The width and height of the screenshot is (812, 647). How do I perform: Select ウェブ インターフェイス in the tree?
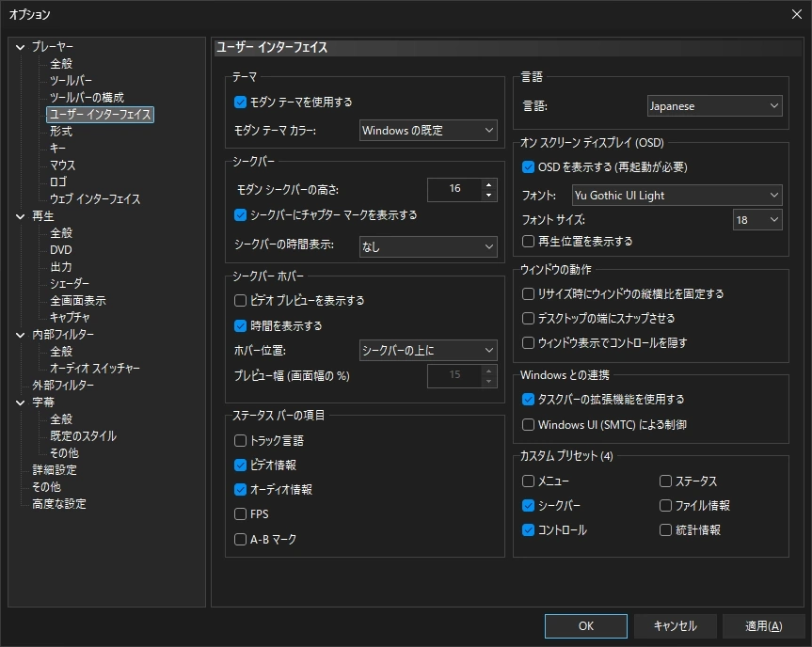[x=95, y=199]
